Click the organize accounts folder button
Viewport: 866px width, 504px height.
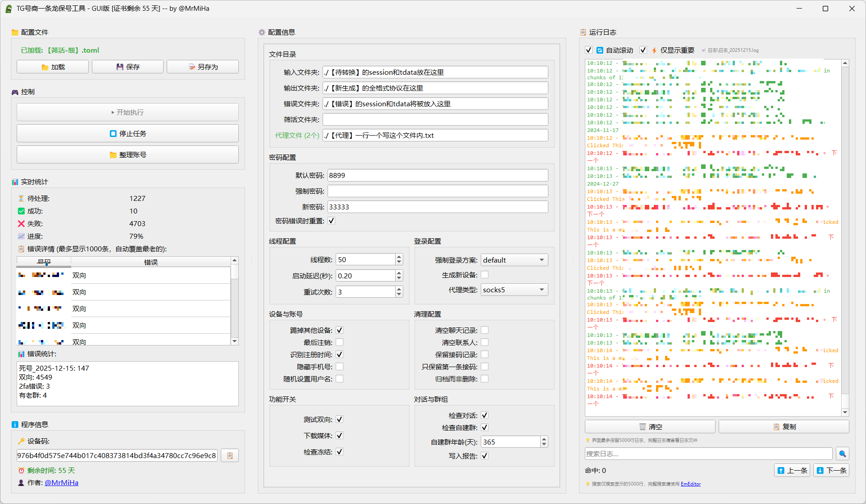(128, 155)
